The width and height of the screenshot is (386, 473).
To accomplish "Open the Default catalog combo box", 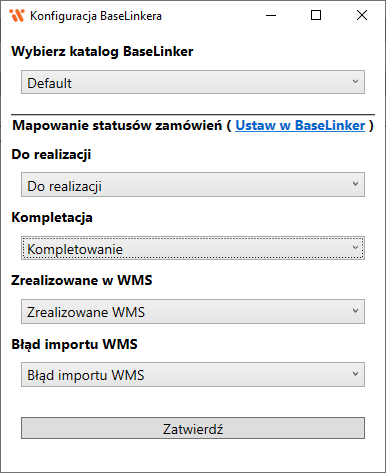I will (x=193, y=82).
